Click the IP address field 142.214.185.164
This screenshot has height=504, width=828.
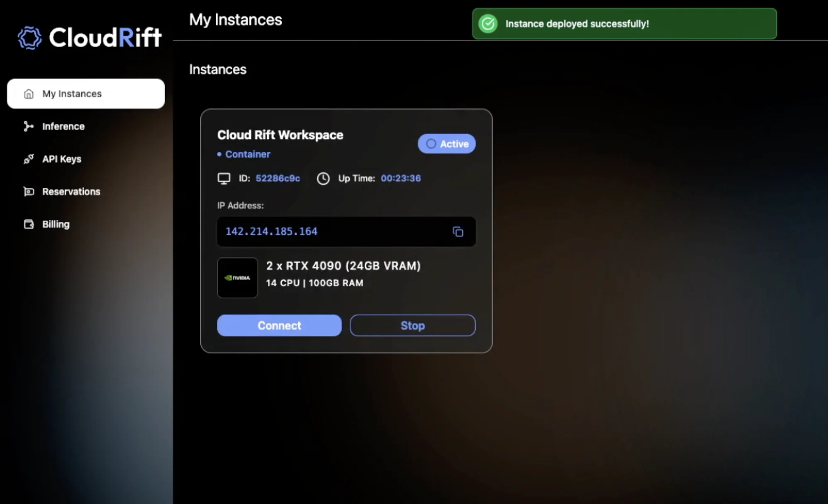271,231
